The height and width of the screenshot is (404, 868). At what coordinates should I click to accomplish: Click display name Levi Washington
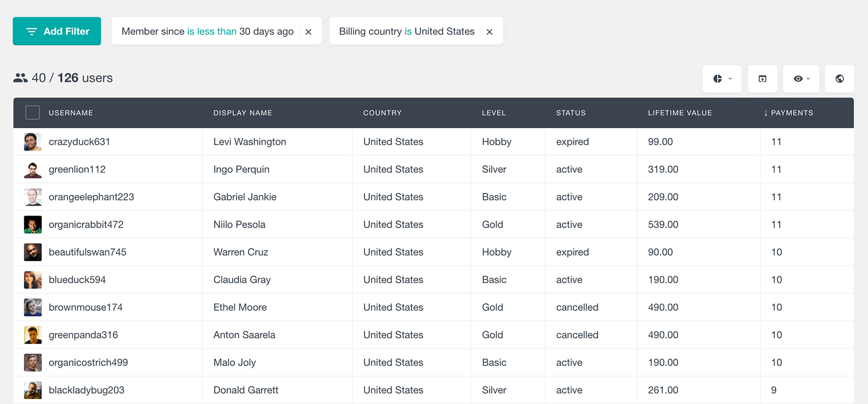[x=250, y=142]
